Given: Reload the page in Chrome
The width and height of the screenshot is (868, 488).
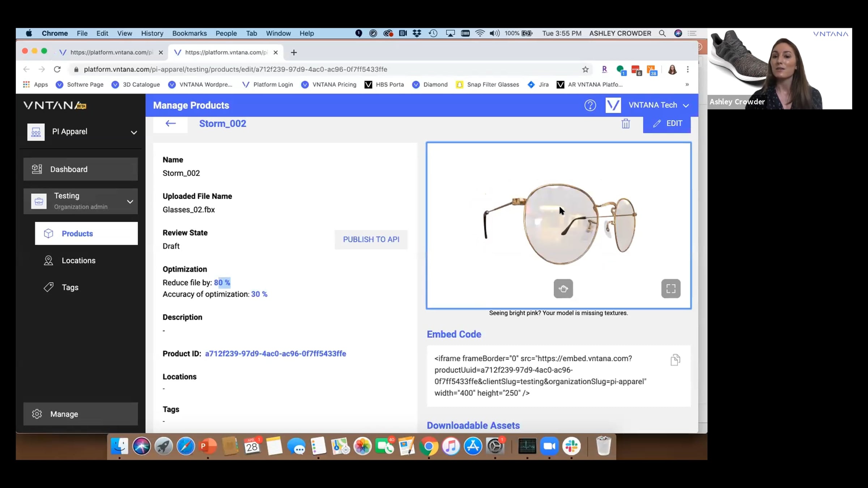Looking at the screenshot, I should tap(57, 69).
